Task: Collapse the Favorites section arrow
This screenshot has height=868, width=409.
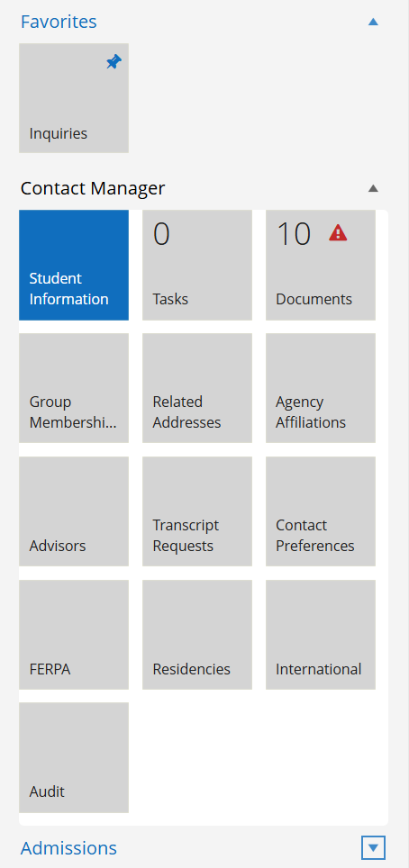Action: pyautogui.click(x=373, y=22)
